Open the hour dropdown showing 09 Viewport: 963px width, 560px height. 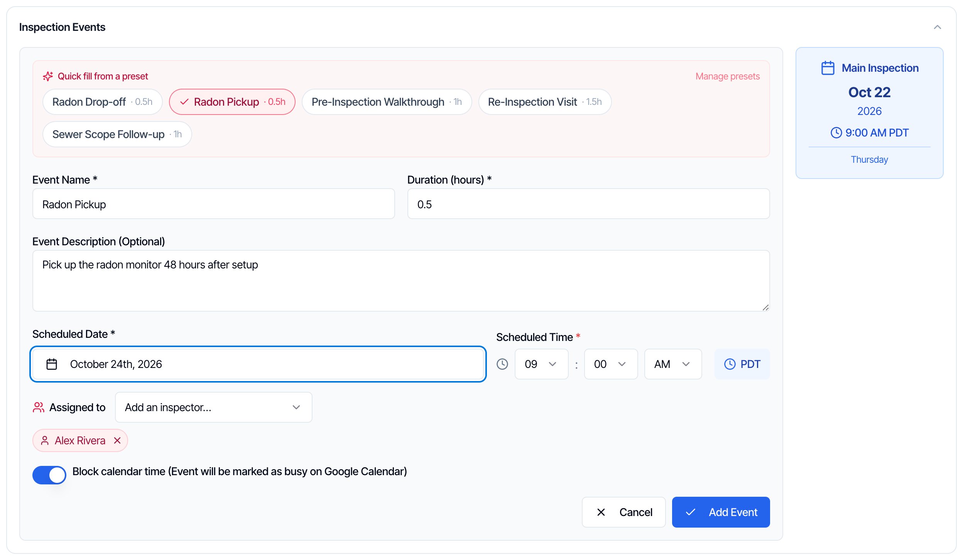(x=541, y=364)
